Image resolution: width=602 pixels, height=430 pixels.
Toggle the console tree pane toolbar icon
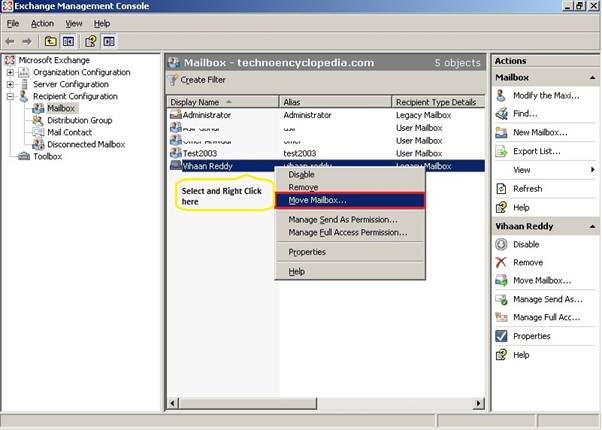tap(68, 41)
